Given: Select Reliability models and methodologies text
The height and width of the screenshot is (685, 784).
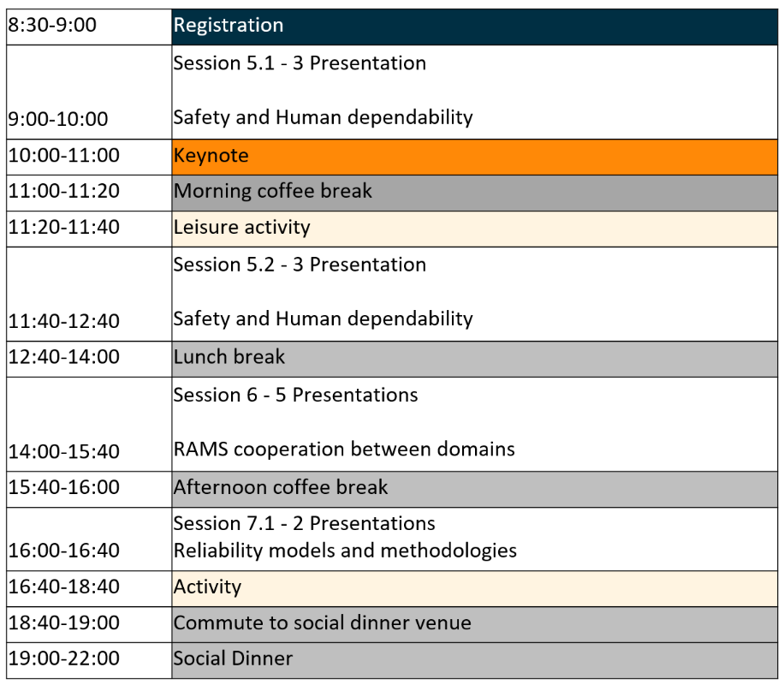Looking at the screenshot, I should click(x=345, y=551).
